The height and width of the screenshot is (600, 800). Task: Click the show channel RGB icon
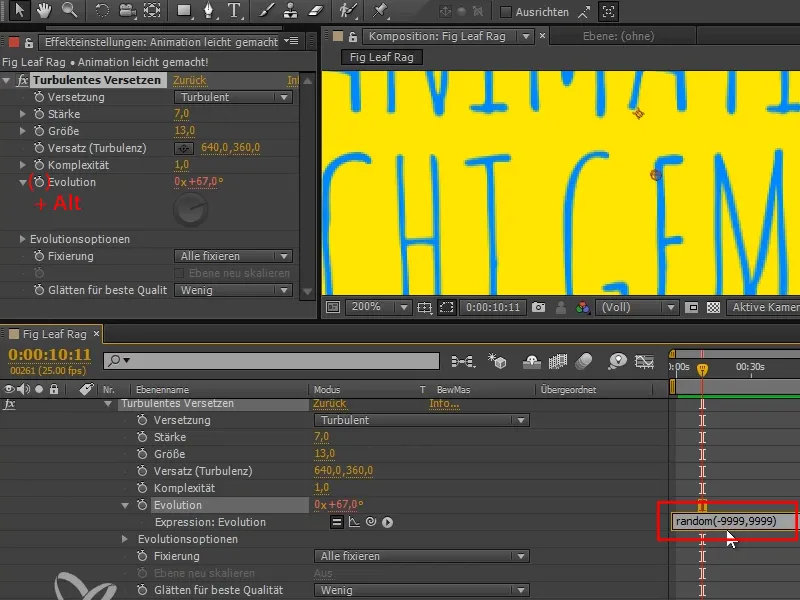[583, 307]
